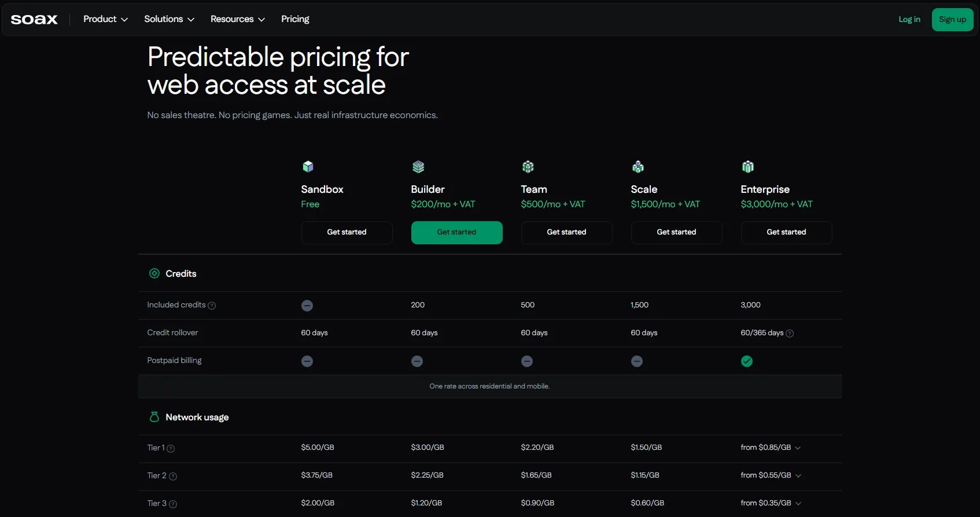Click the Team postpaid billing dash icon

pyautogui.click(x=527, y=361)
